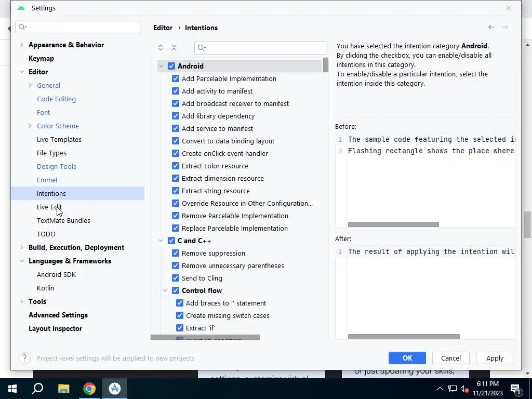Toggle the Control flow checkbox
532x399 pixels.
point(176,290)
